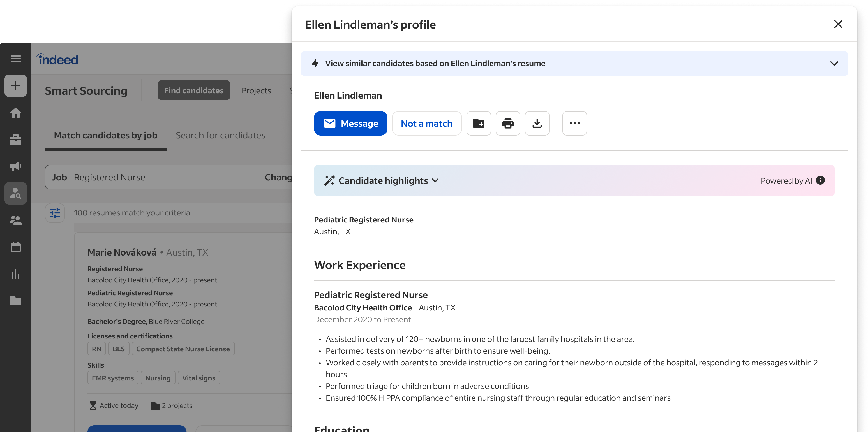Select Match candidates by job tab

(x=105, y=135)
